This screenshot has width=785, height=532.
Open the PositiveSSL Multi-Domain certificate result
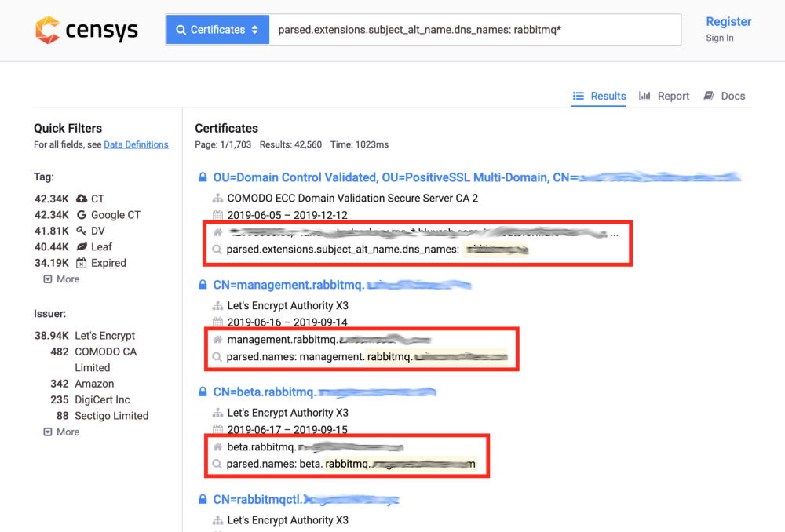pyautogui.click(x=476, y=177)
